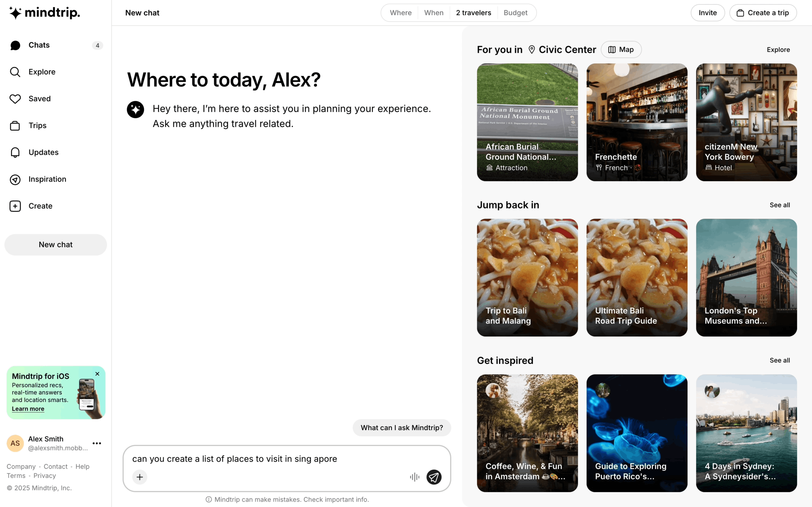Open Saved items with heart icon
The width and height of the screenshot is (812, 507).
click(39, 99)
